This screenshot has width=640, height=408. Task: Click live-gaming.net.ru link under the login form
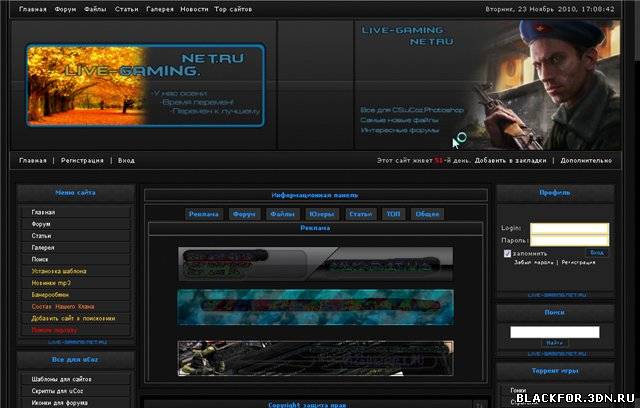[x=557, y=295]
